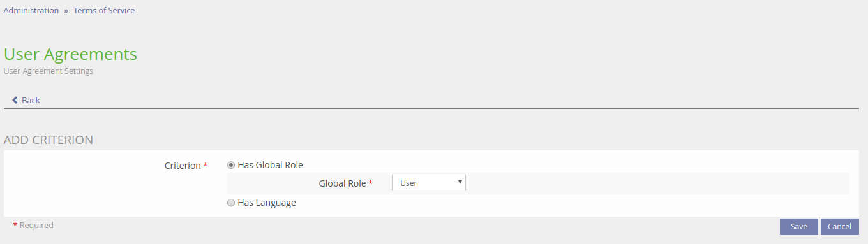Screen dimensions: 868x244
Task: Click the Required note text
Action: [x=36, y=226]
